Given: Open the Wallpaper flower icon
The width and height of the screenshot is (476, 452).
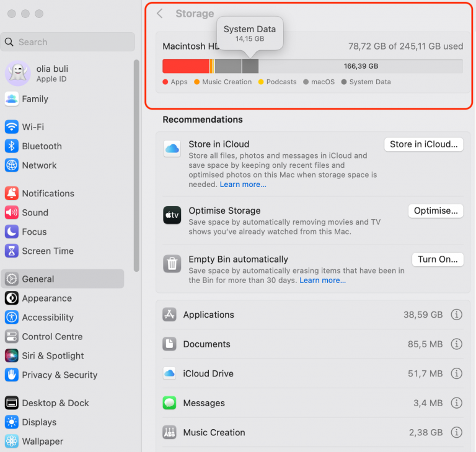Looking at the screenshot, I should click(12, 441).
